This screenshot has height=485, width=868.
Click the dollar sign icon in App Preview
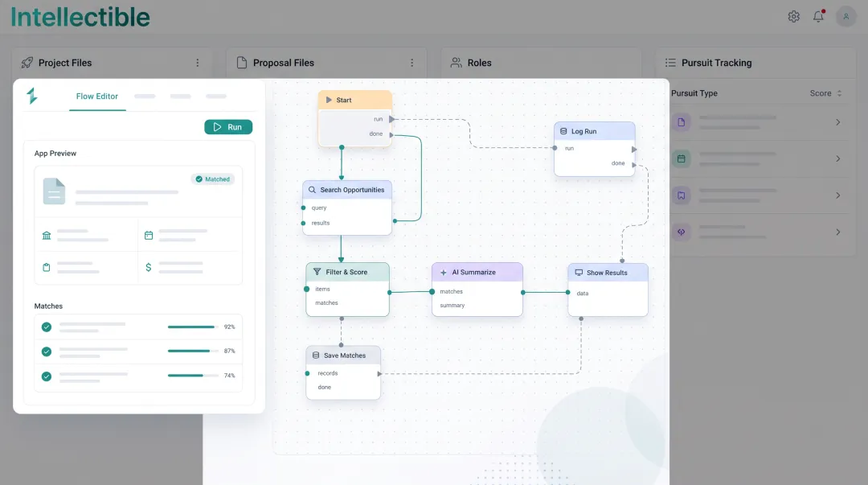pos(149,267)
